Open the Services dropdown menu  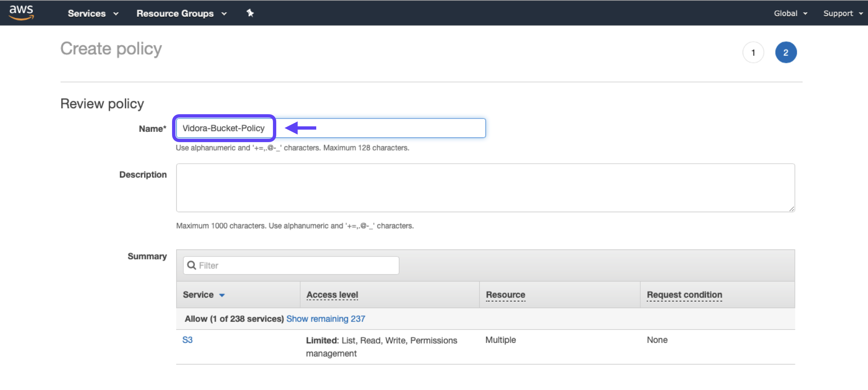(x=93, y=14)
